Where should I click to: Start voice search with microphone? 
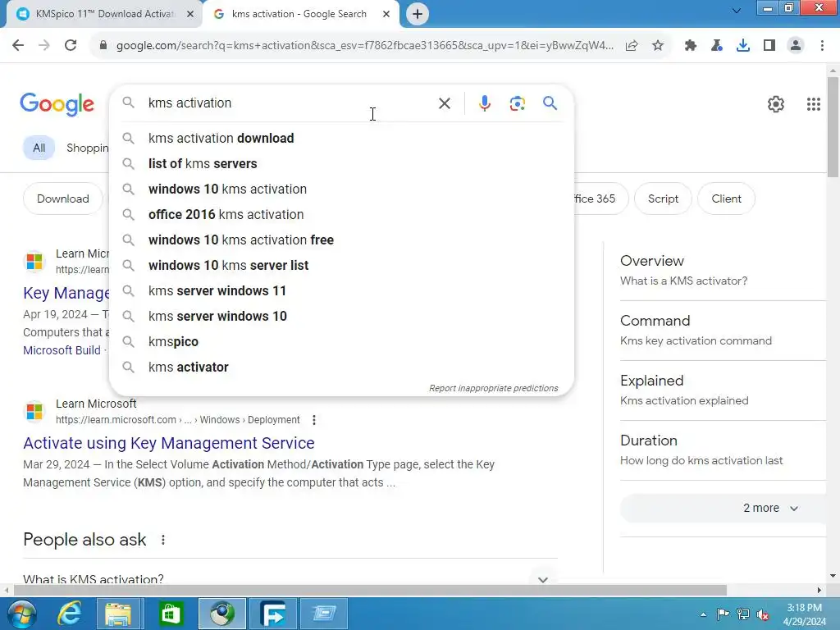pyautogui.click(x=484, y=103)
